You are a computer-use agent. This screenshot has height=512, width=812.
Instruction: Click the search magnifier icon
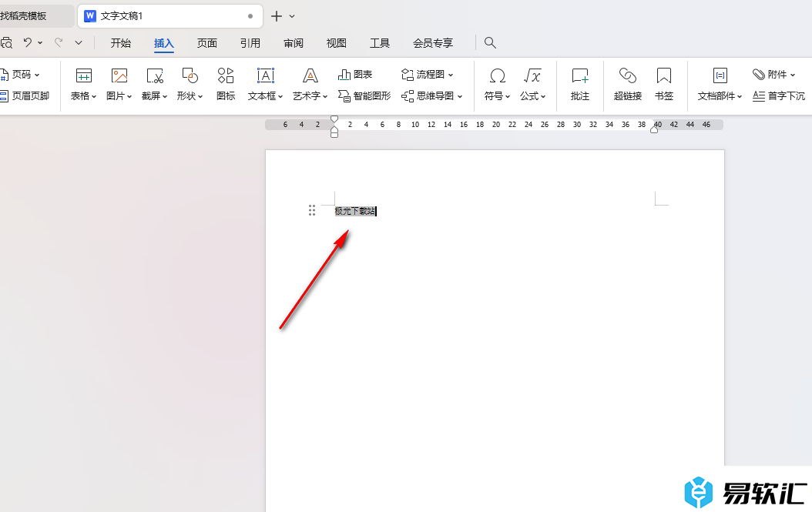pos(490,43)
